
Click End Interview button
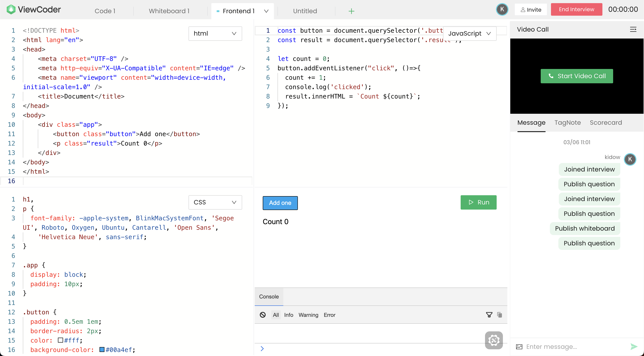click(576, 9)
